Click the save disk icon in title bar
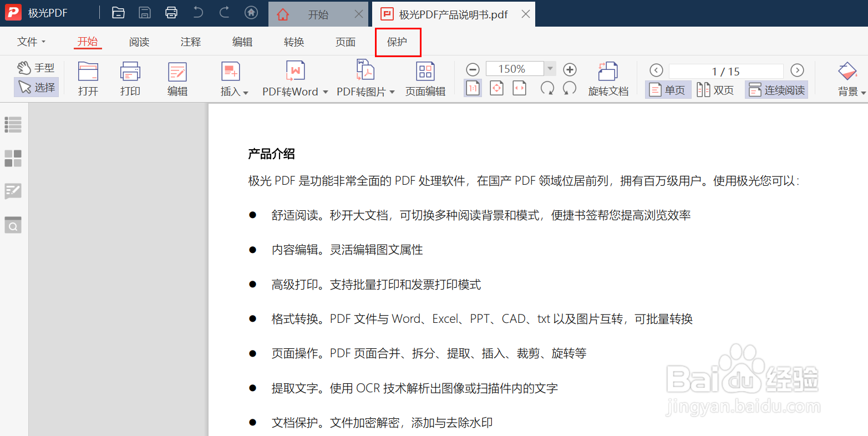 click(145, 13)
